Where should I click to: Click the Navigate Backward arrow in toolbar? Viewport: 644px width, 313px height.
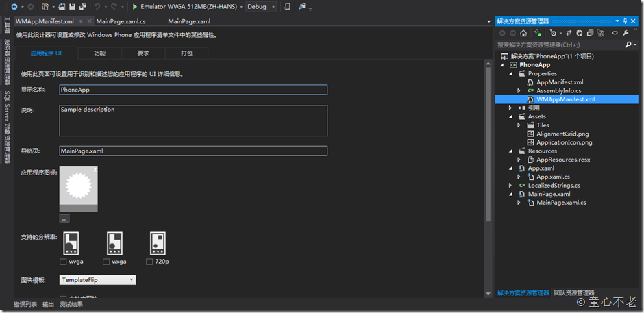tap(14, 7)
